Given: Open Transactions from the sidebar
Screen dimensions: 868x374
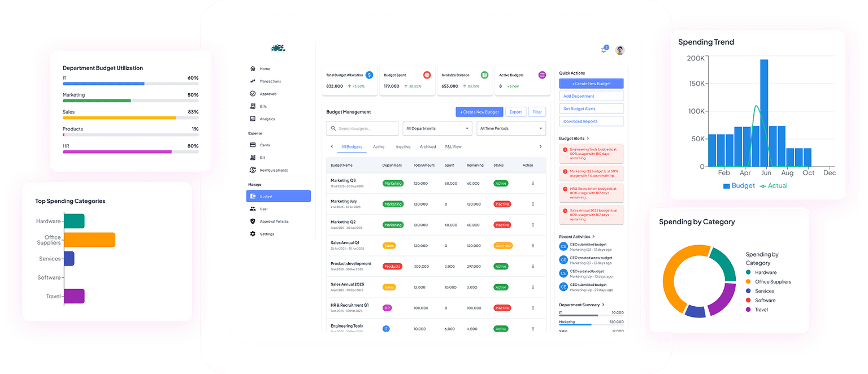Looking at the screenshot, I should tap(253, 81).
